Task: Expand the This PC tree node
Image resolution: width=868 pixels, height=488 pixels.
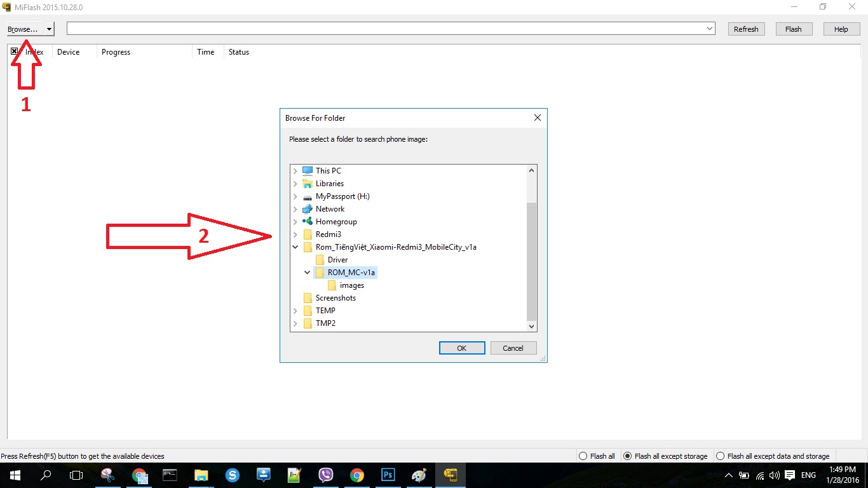Action: pyautogui.click(x=295, y=171)
